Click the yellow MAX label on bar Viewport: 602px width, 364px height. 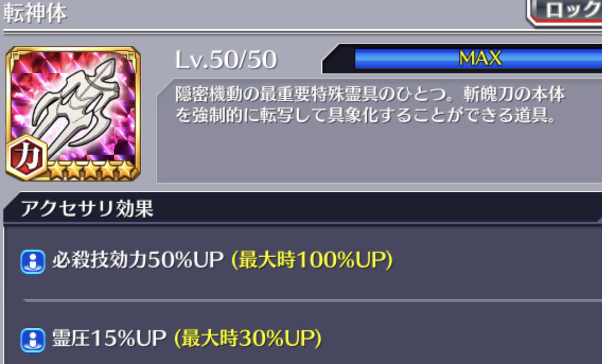click(x=480, y=58)
